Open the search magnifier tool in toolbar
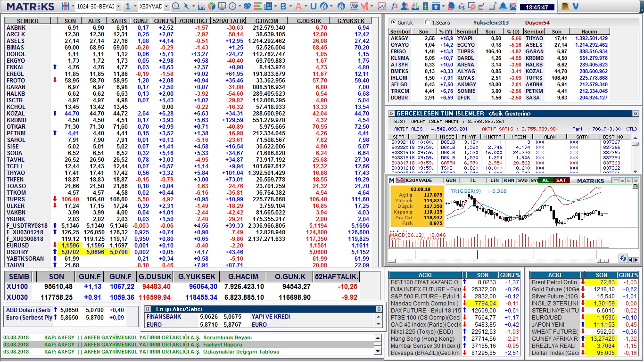The width and height of the screenshot is (644, 362). (176, 7)
